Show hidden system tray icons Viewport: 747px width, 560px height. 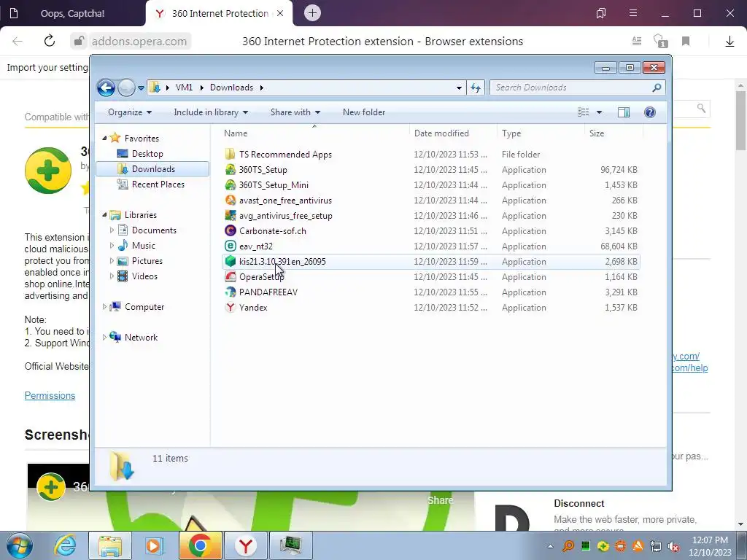(550, 546)
